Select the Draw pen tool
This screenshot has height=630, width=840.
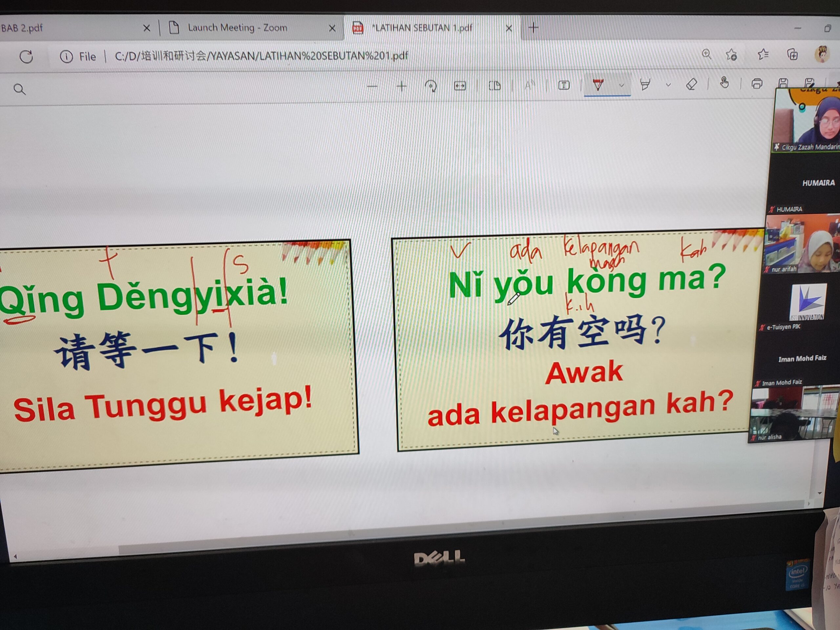pos(598,85)
